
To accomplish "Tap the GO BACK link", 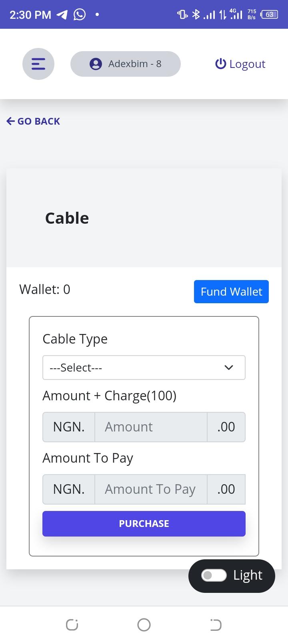I will pyautogui.click(x=39, y=121).
